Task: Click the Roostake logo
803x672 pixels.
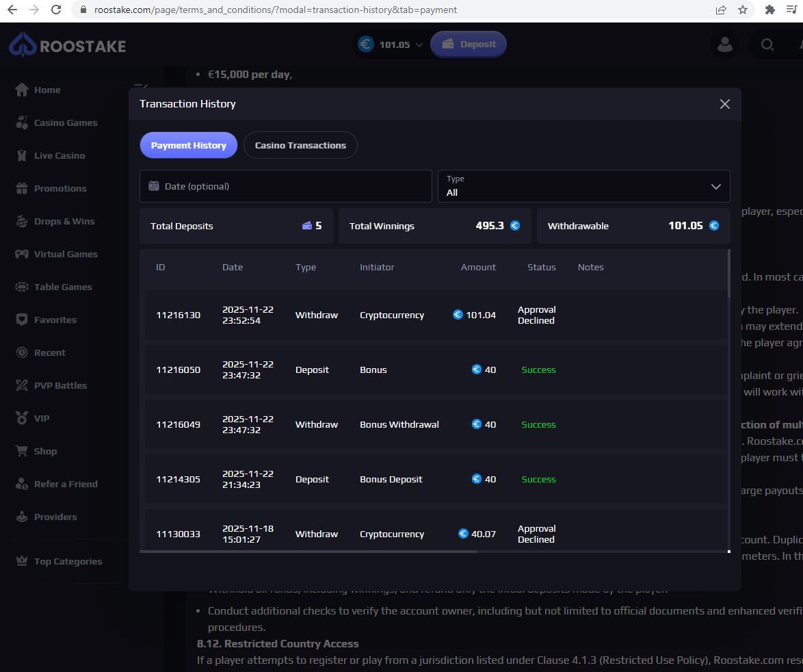Action: tap(67, 46)
